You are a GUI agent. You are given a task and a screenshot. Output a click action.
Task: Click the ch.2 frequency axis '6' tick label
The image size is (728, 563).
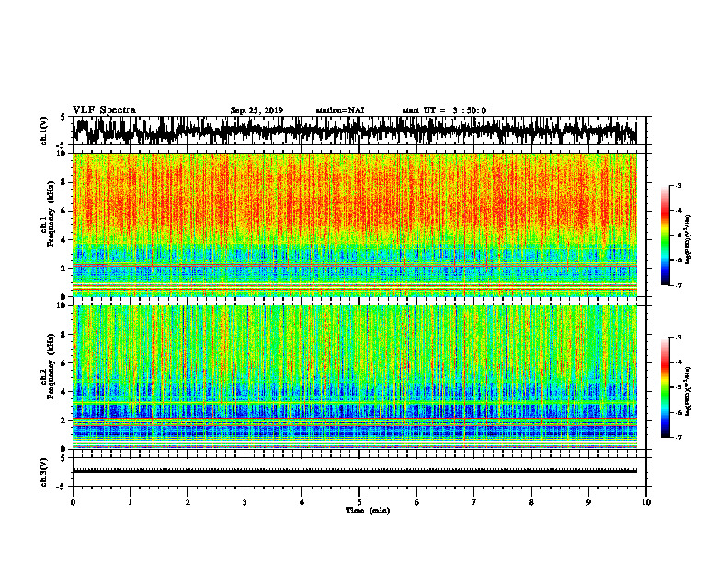coord(63,362)
